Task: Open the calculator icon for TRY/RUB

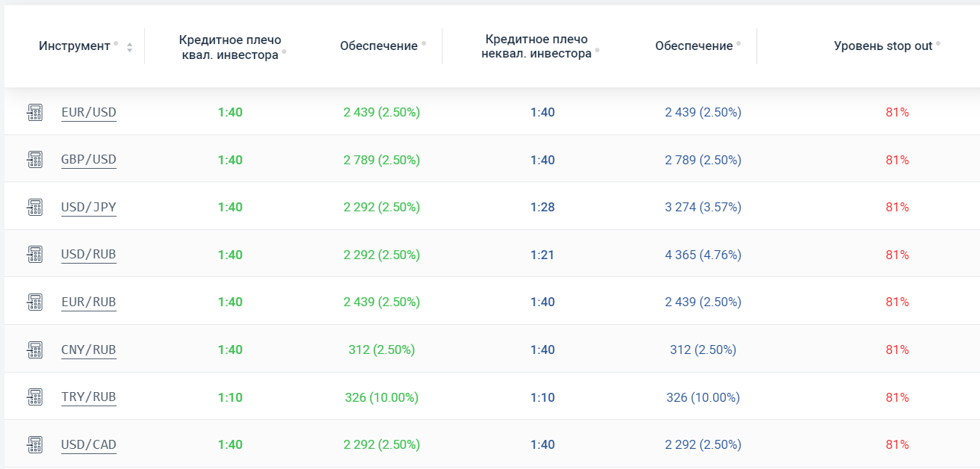Action: [x=34, y=397]
